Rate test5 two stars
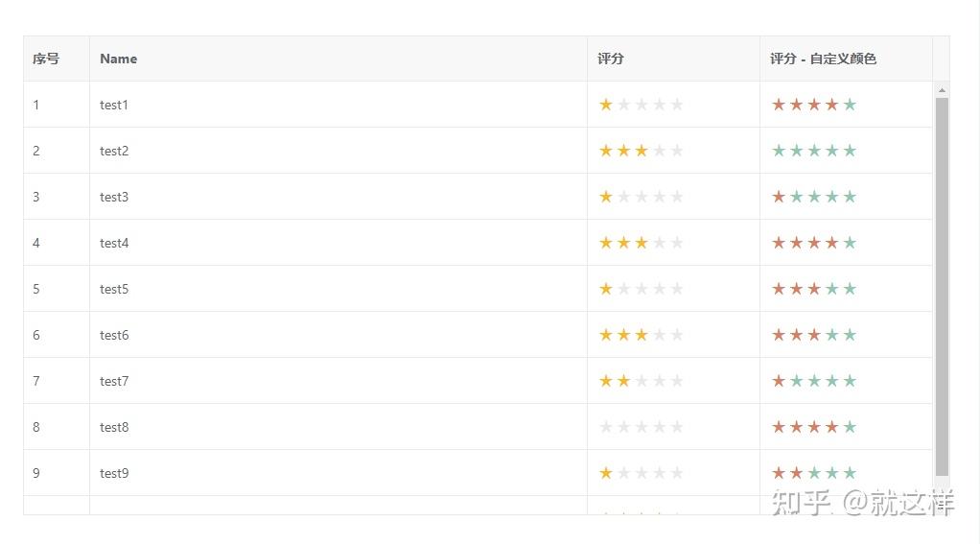The width and height of the screenshot is (980, 544). pos(623,289)
